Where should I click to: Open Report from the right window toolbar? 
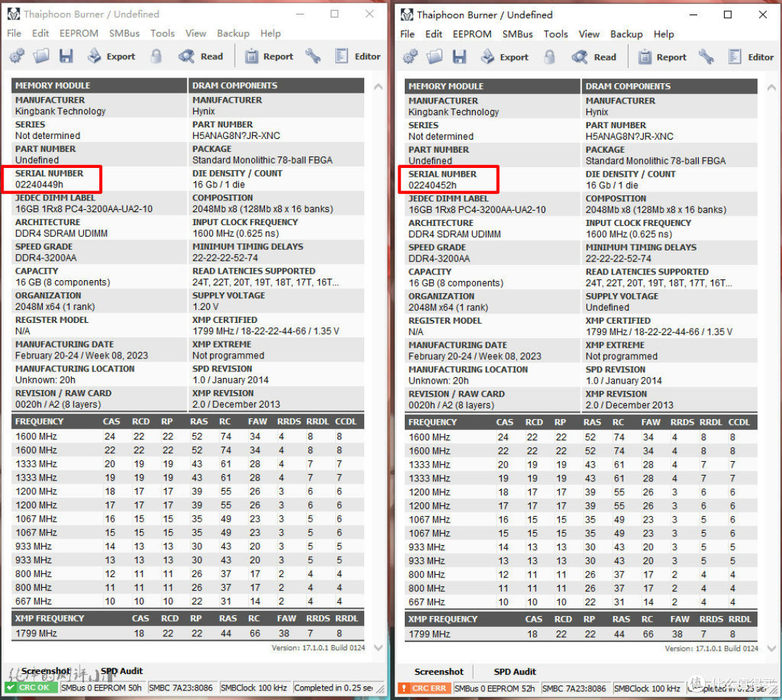coord(663,57)
